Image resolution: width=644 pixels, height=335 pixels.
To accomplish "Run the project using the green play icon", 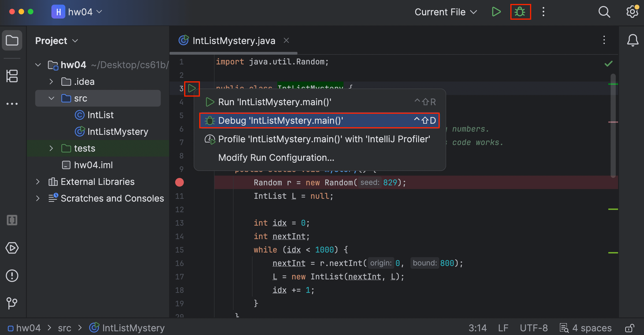I will [x=496, y=12].
